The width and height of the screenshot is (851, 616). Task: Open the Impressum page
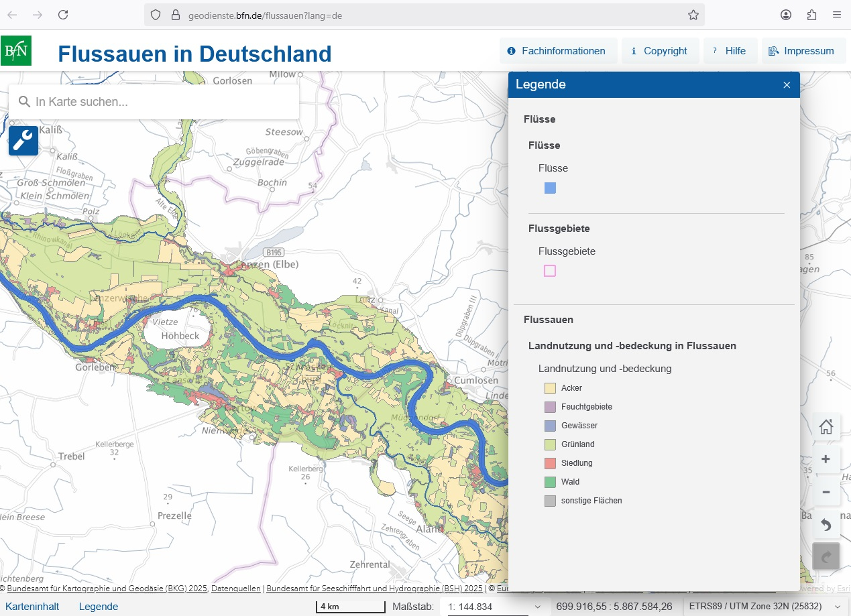pos(803,51)
